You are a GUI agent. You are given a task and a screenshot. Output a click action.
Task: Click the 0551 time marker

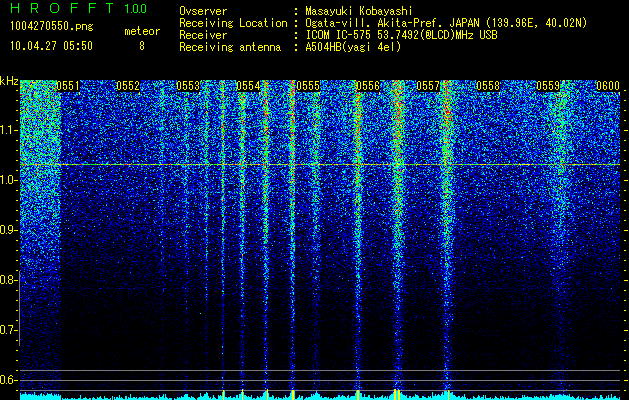(68, 86)
